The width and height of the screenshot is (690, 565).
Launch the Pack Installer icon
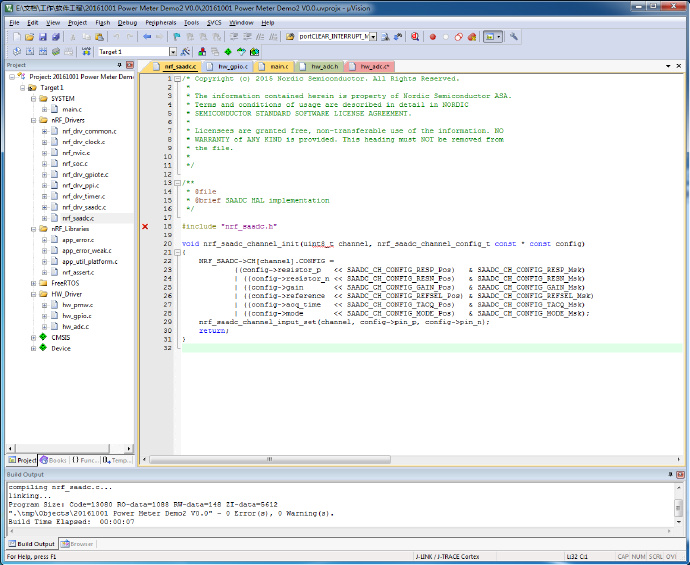(254, 52)
